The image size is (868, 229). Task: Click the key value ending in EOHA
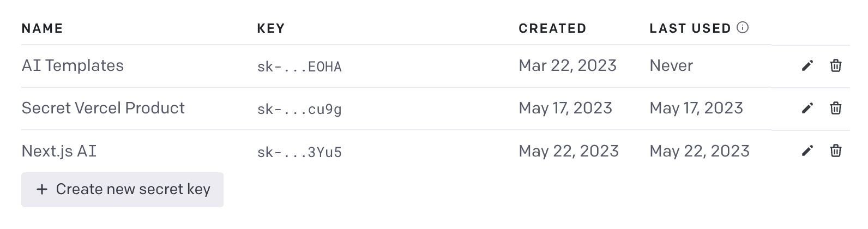299,67
